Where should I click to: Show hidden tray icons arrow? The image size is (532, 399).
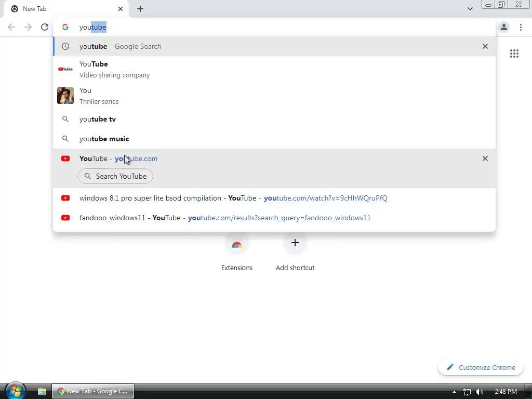point(454,392)
